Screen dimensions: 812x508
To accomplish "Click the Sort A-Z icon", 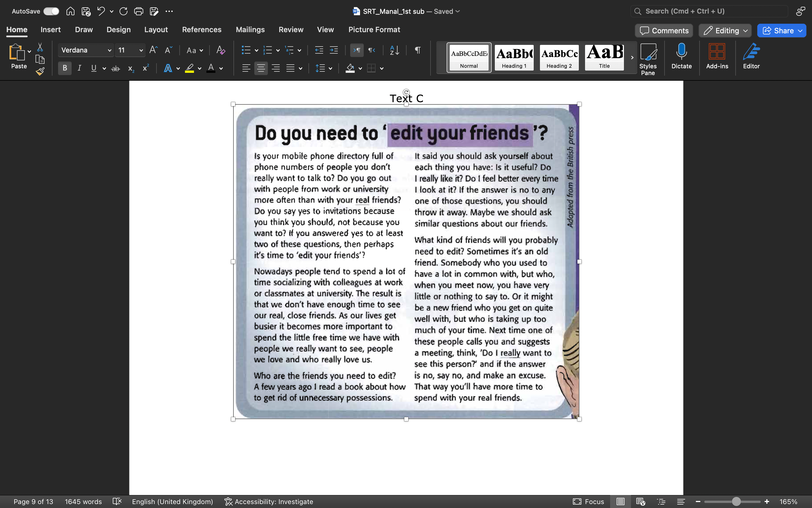I will [x=394, y=50].
